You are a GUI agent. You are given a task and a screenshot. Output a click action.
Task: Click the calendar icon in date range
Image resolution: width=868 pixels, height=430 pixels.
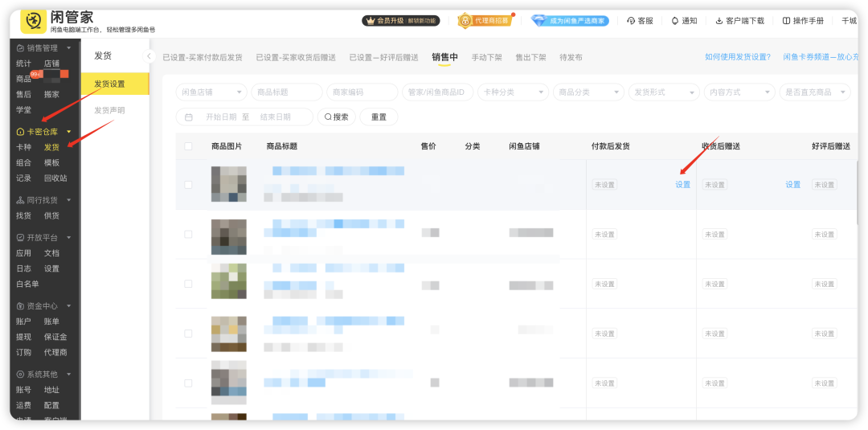click(x=189, y=117)
